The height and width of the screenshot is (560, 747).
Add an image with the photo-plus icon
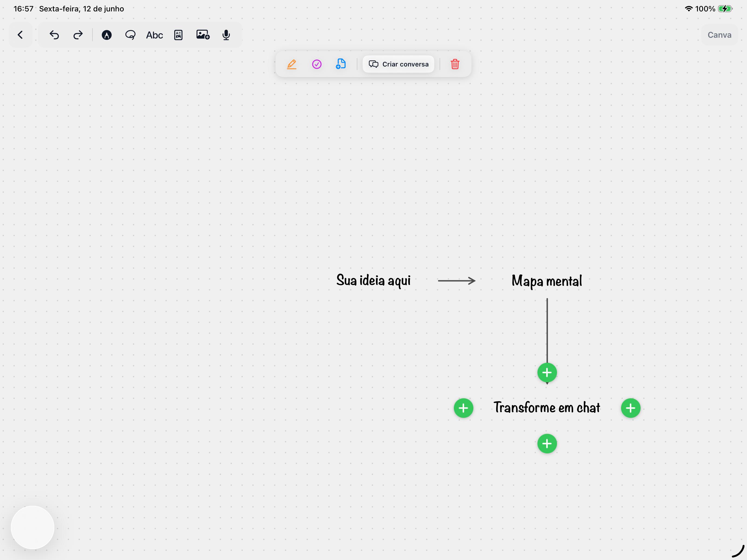203,35
